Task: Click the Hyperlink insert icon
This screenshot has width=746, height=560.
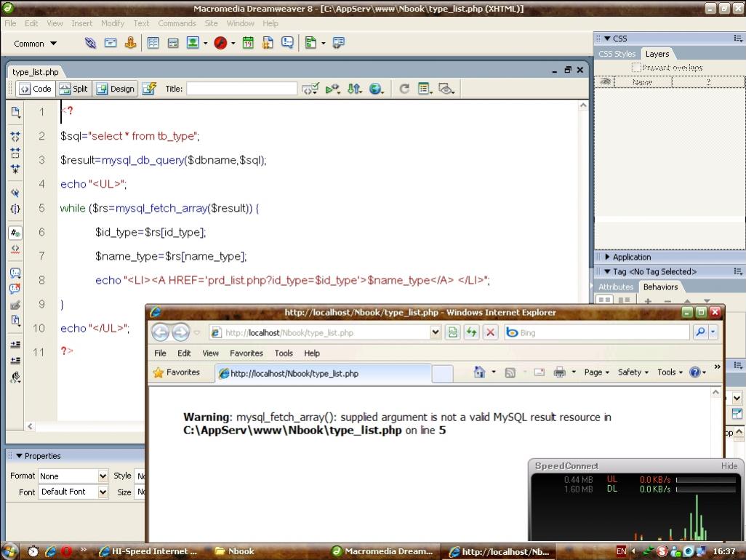Action: pos(90,44)
